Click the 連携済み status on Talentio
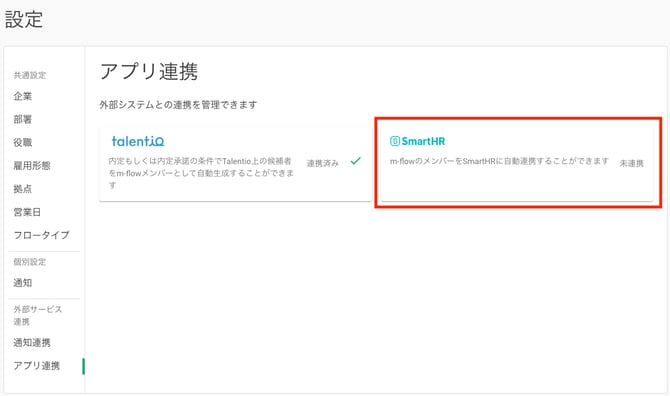This screenshot has width=670, height=396. pos(323,163)
